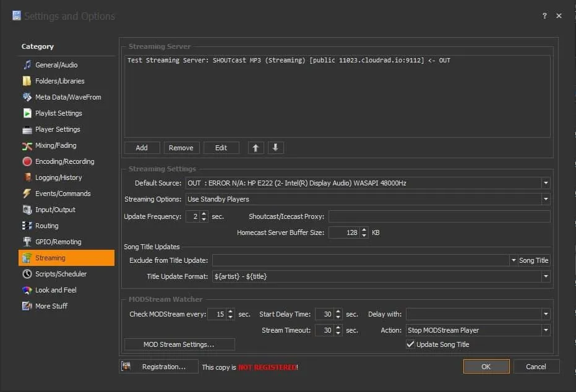576x392 pixels.
Task: Expand the Action dropdown for MODStream
Action: pos(545,330)
